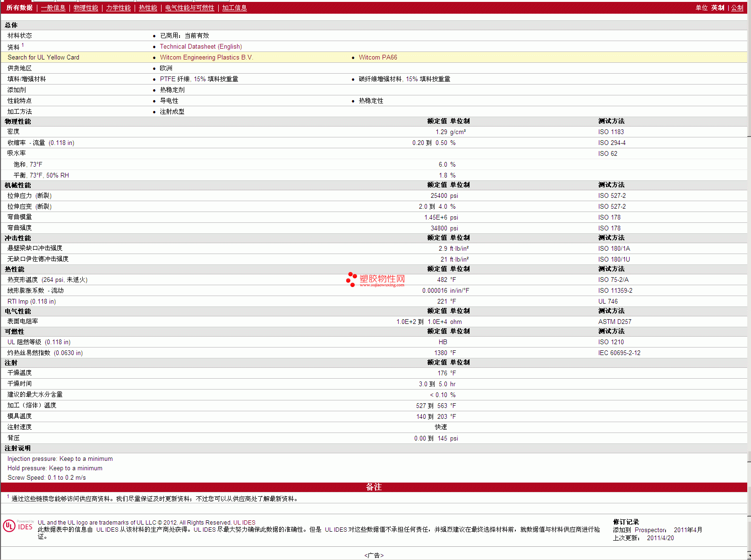This screenshot has height=560, width=751.
Task: Click the 34800 flexural strength value
Action: (439, 228)
